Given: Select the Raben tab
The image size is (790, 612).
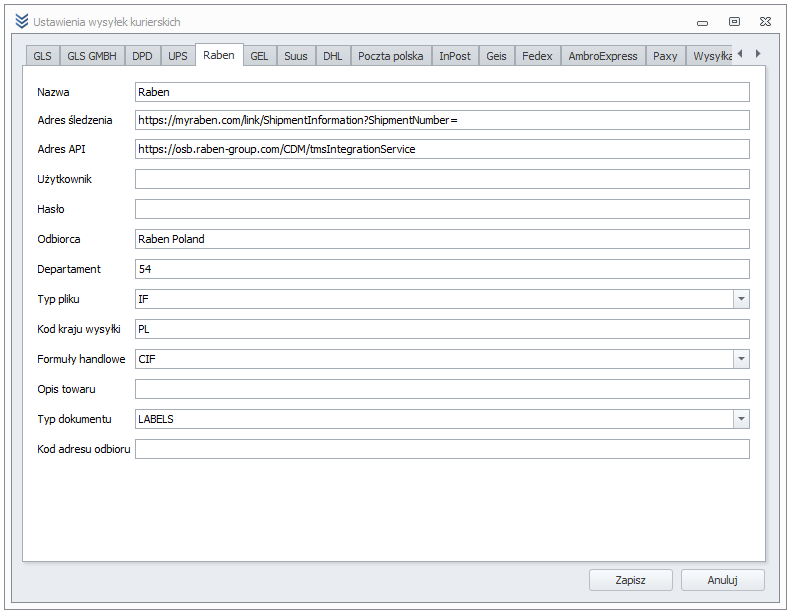Looking at the screenshot, I should point(219,55).
